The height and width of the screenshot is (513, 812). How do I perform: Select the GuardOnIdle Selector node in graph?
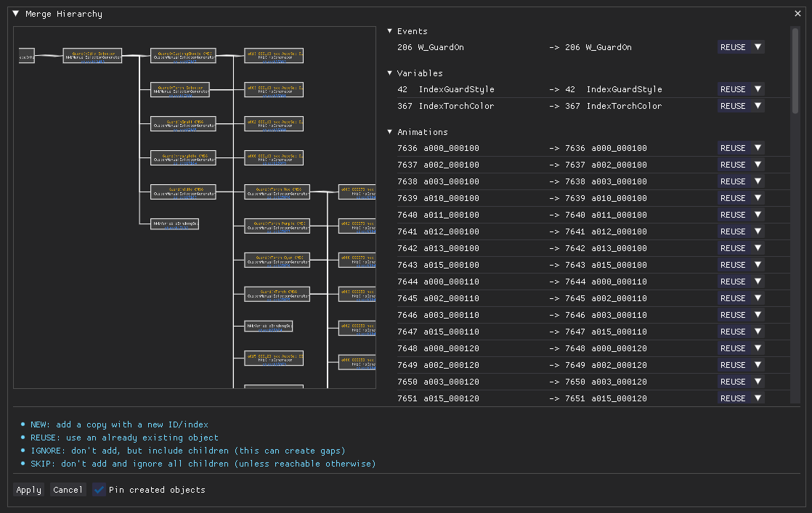click(92, 56)
